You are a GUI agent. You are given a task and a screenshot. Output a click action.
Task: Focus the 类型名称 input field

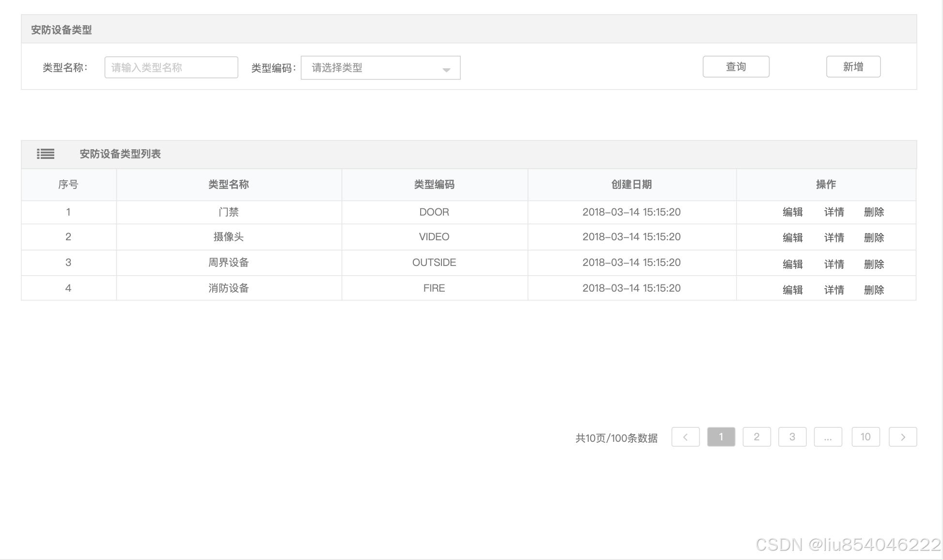pyautogui.click(x=171, y=67)
